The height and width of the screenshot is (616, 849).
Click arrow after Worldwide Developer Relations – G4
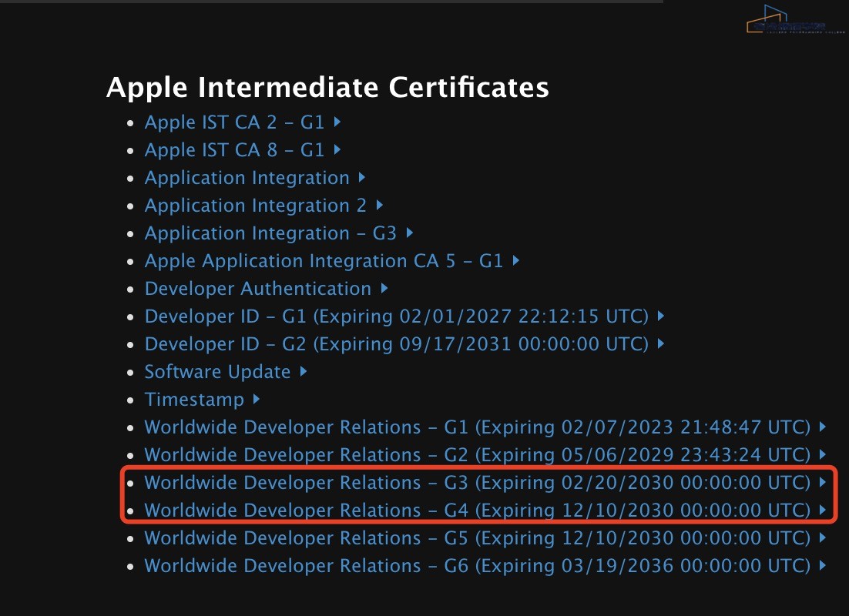click(823, 510)
